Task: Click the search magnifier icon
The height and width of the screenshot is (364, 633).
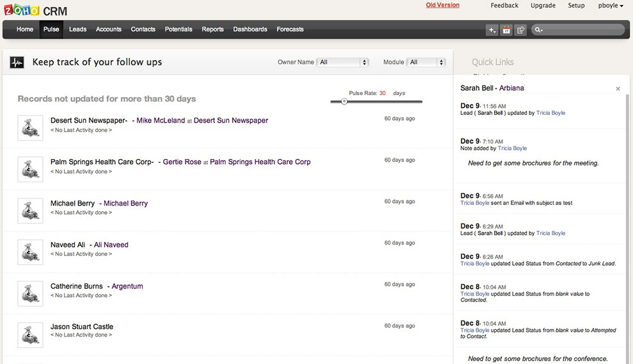Action: (538, 30)
